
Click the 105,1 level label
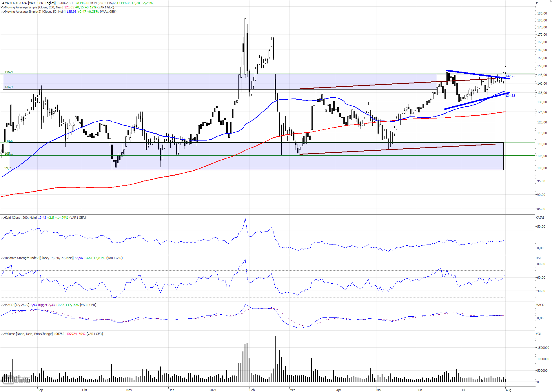[x=9, y=154]
